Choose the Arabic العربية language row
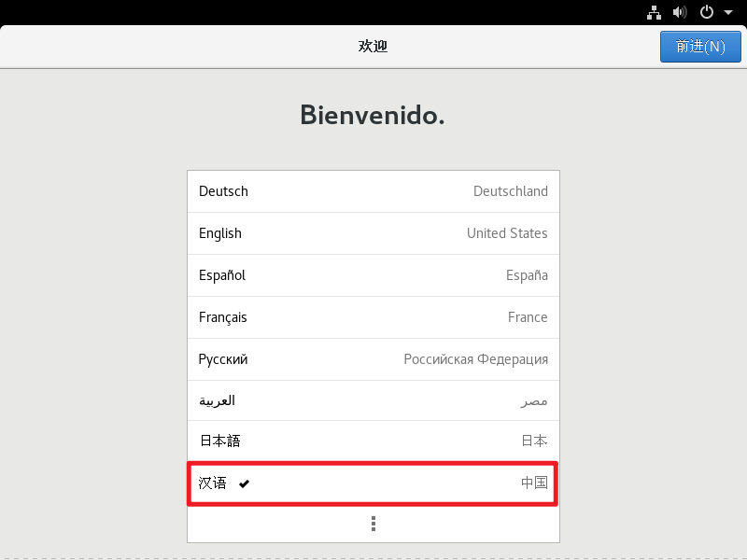The width and height of the screenshot is (747, 560). pyautogui.click(x=373, y=400)
